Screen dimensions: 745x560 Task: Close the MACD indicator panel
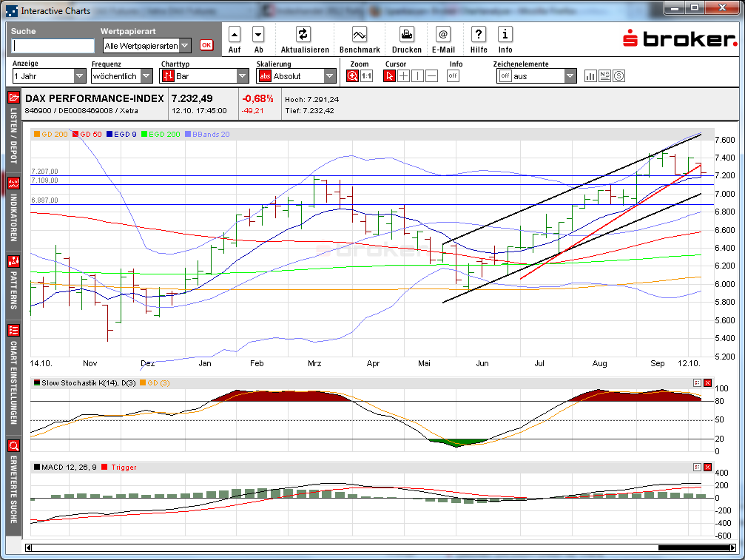pos(707,467)
